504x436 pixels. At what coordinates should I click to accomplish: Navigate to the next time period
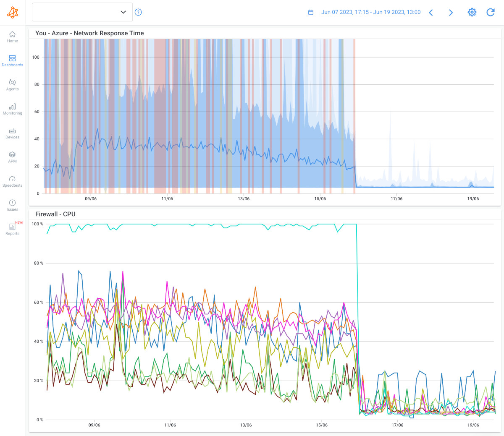451,12
